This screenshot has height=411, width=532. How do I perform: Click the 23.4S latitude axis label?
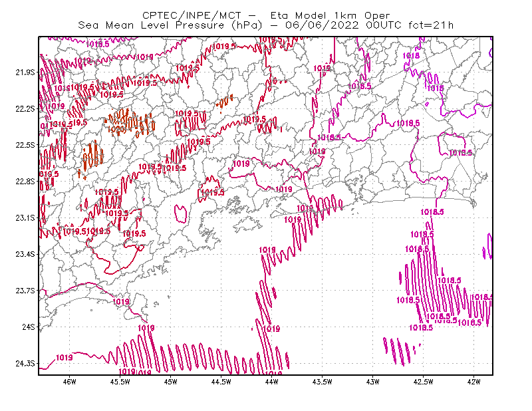coord(25,254)
